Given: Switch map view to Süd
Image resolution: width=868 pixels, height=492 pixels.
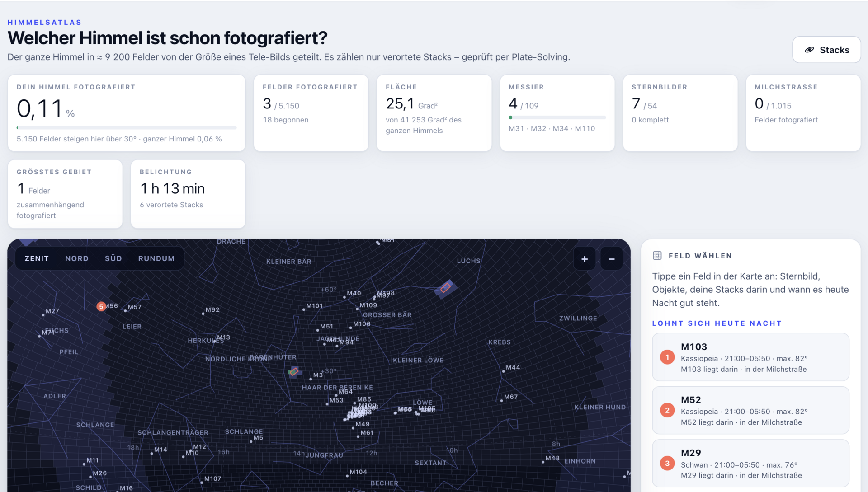Looking at the screenshot, I should click(113, 258).
